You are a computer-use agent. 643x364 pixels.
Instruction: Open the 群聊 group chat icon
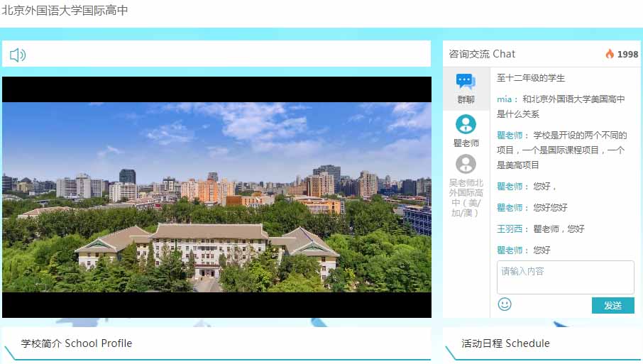click(466, 81)
